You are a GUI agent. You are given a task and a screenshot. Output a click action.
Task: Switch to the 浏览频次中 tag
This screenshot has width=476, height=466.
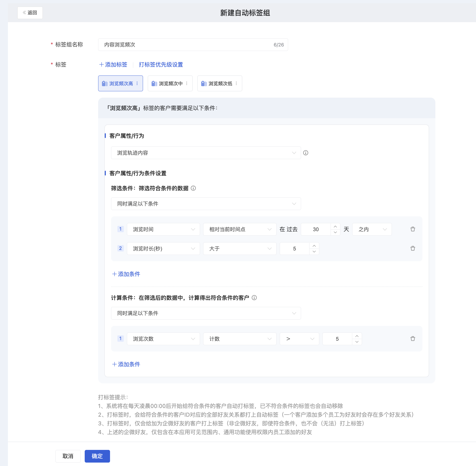click(x=170, y=83)
